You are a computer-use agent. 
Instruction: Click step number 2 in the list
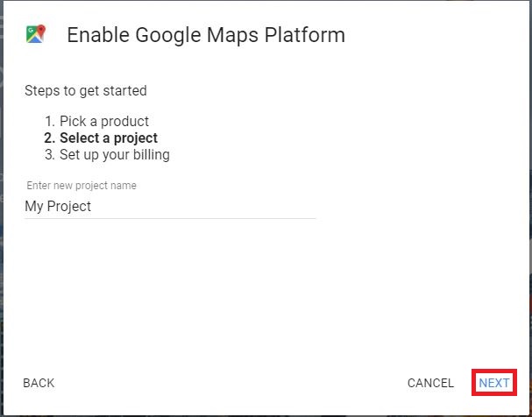coord(49,138)
